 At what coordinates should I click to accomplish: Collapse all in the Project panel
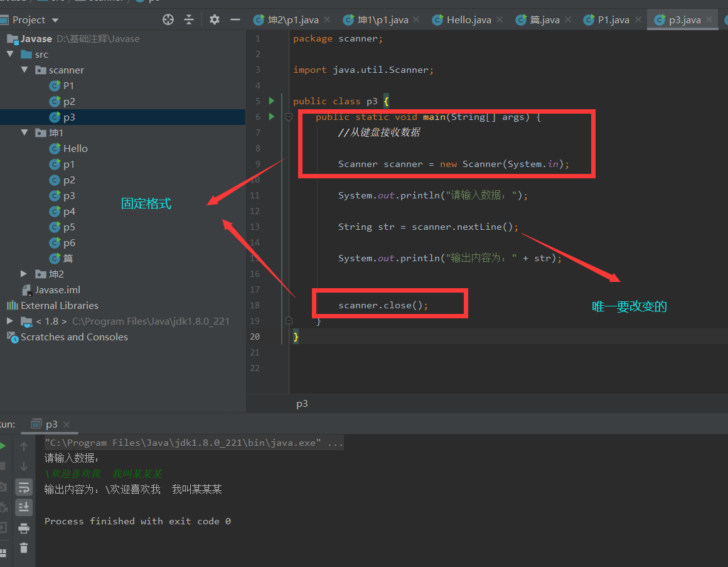tap(189, 19)
